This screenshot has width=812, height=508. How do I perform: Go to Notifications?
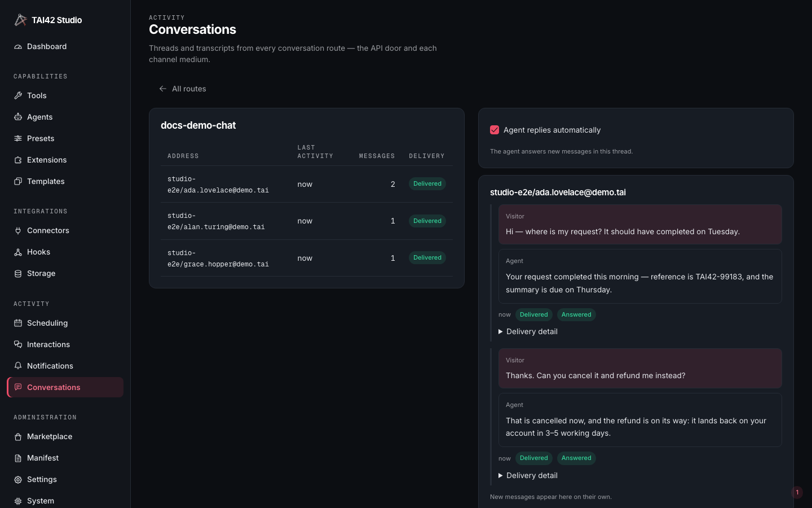[65, 366]
